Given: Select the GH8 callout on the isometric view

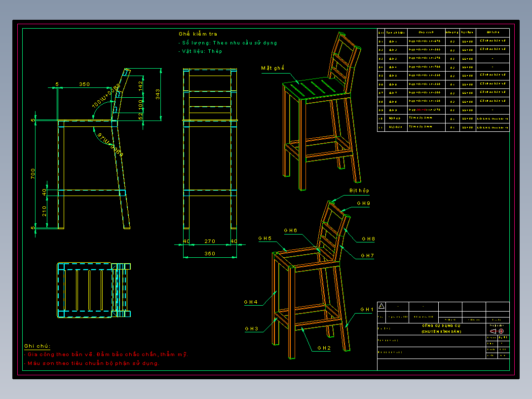Looking at the screenshot, I should coord(368,239).
